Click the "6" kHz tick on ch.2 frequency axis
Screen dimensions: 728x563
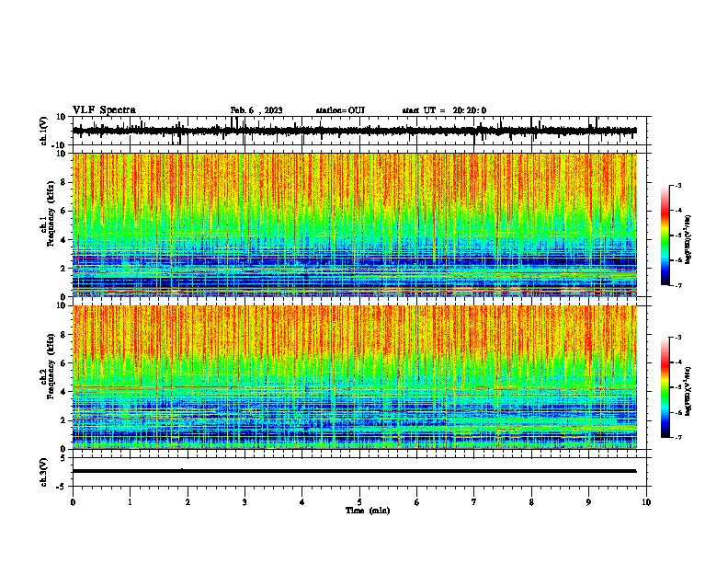tap(63, 362)
